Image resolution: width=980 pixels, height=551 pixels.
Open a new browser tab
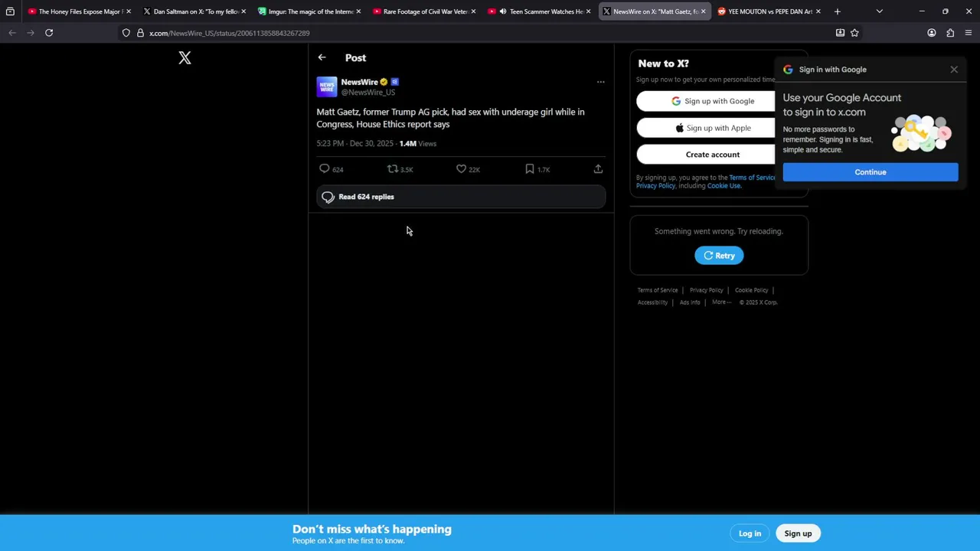click(837, 11)
